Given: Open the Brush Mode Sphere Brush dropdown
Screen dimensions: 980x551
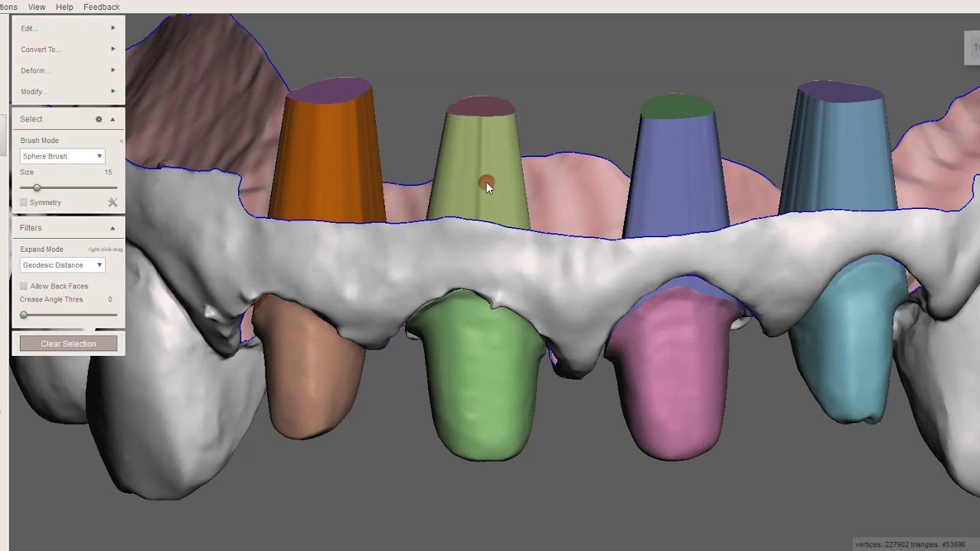Looking at the screenshot, I should tap(62, 156).
